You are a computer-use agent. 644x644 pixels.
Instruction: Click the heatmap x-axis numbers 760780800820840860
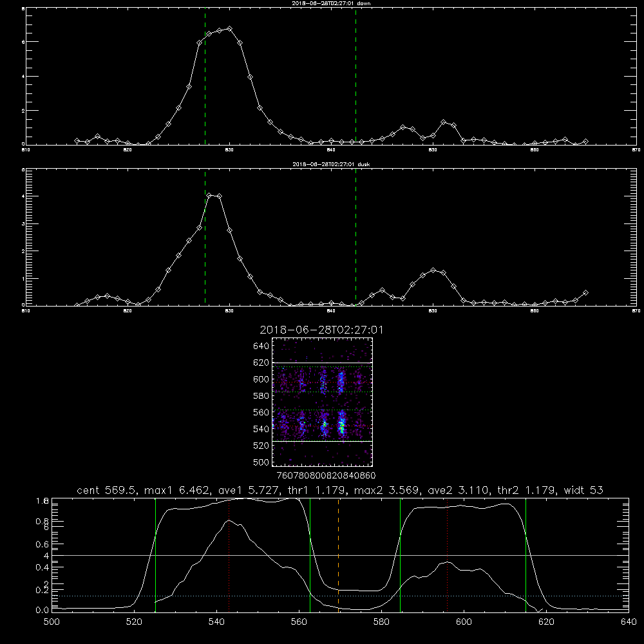pos(326,476)
